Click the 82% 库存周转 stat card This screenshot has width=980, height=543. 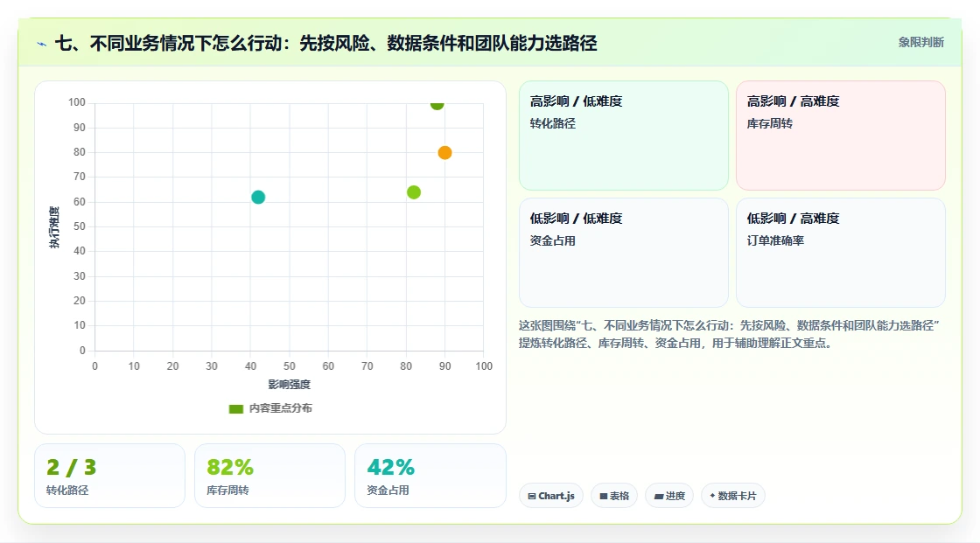(270, 476)
